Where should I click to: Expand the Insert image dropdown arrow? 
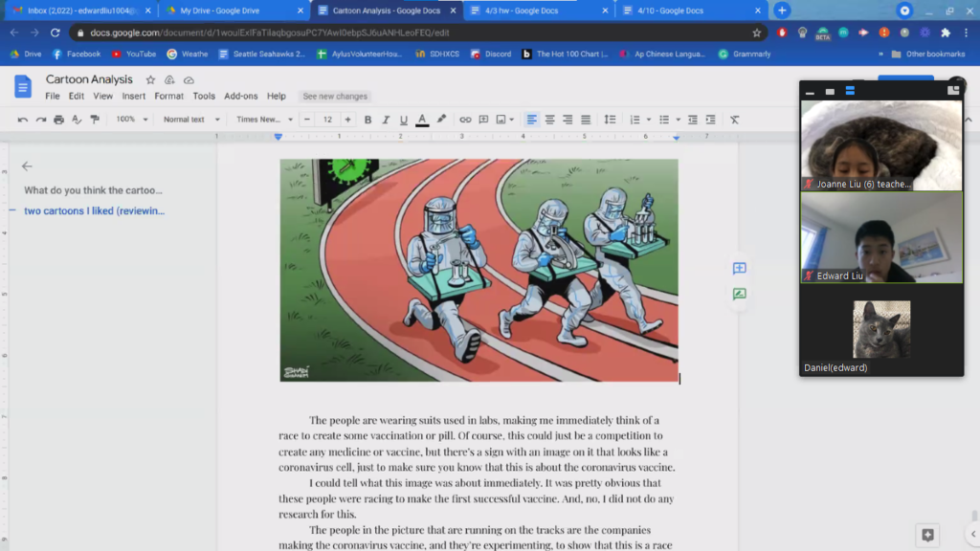pyautogui.click(x=512, y=120)
